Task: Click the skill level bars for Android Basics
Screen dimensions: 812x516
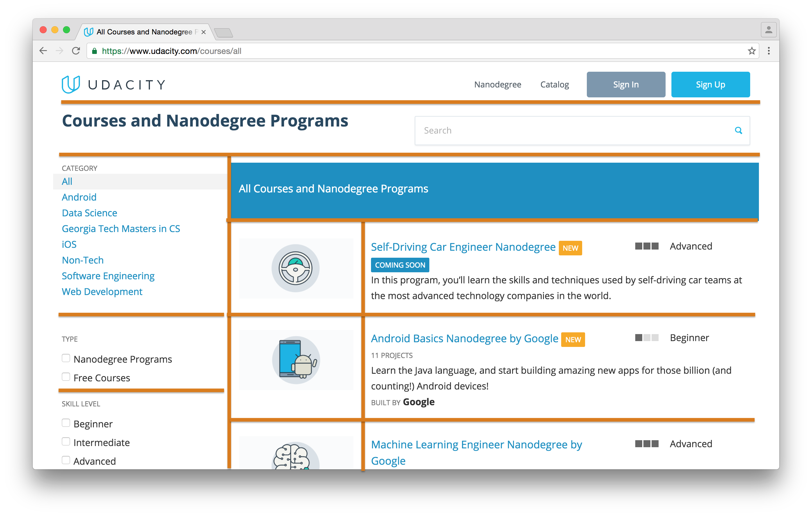Action: (646, 337)
